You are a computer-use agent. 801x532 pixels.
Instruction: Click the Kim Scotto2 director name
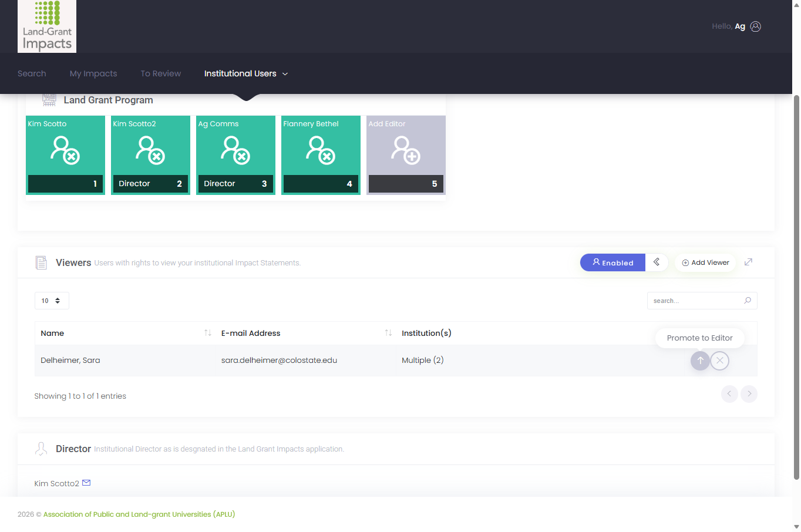56,483
